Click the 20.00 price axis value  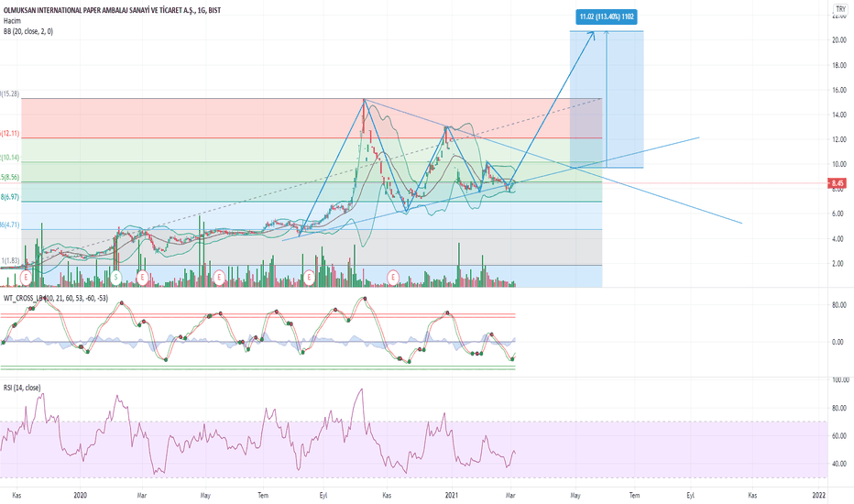coord(839,40)
